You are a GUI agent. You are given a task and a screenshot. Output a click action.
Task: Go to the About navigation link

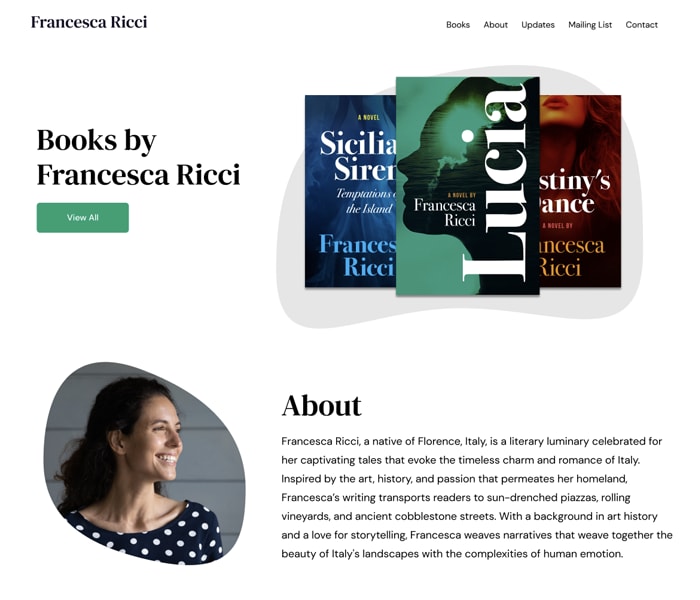tap(496, 25)
